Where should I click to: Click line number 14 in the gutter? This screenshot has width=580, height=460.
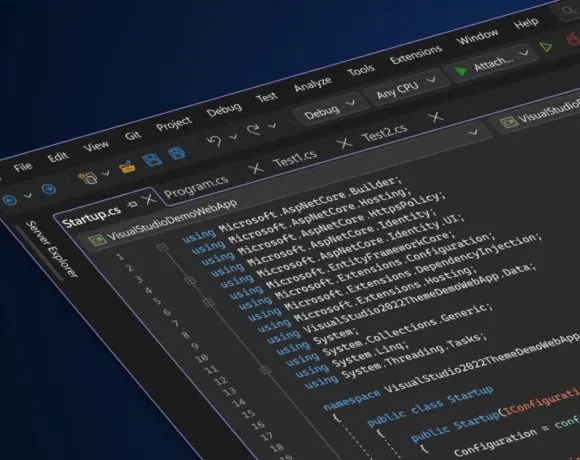(239, 402)
